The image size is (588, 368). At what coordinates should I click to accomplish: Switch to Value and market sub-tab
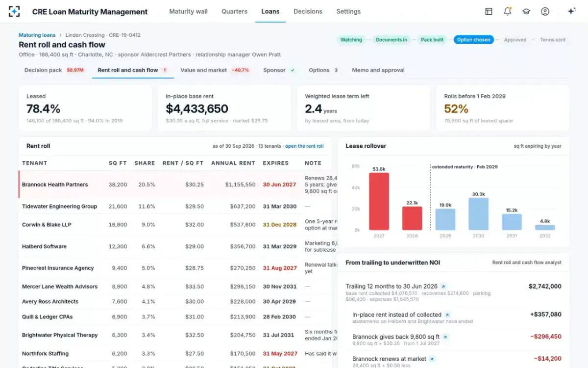pos(215,70)
